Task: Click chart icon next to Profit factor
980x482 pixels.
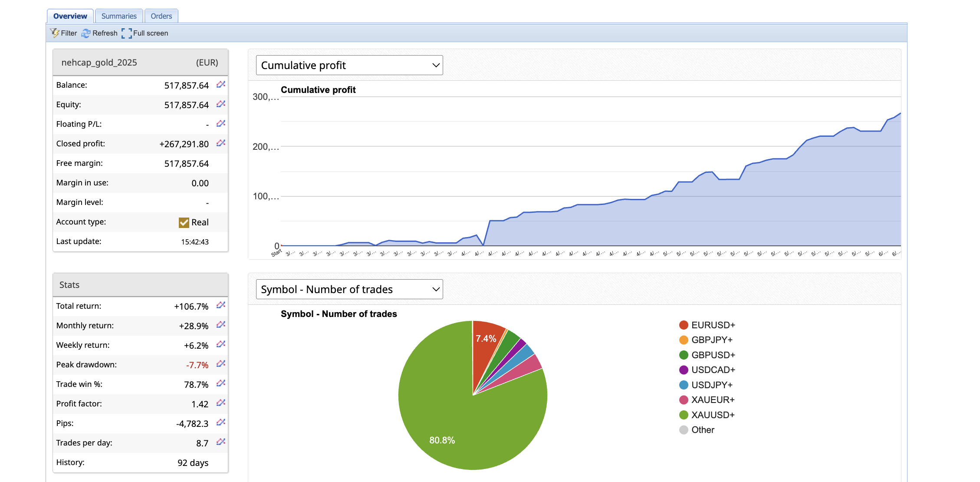Action: tap(221, 403)
